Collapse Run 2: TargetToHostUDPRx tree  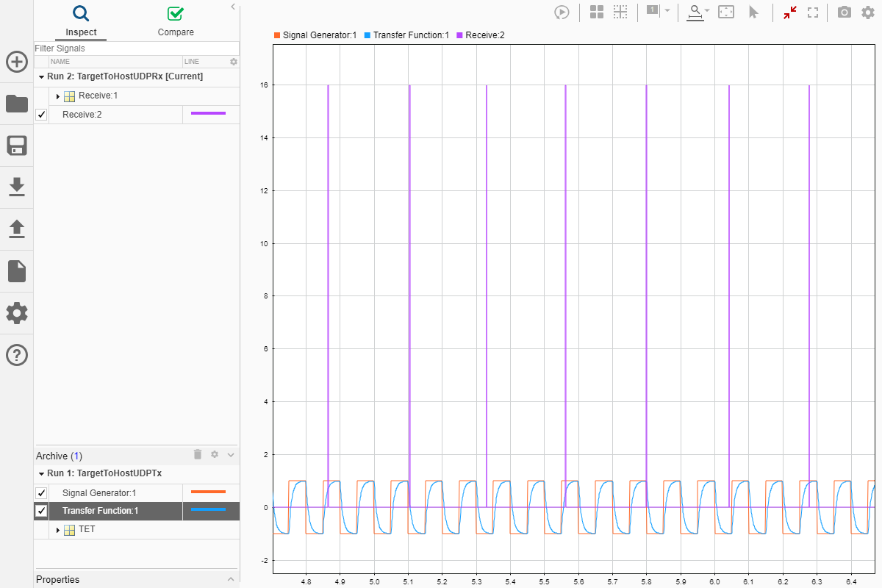41,76
